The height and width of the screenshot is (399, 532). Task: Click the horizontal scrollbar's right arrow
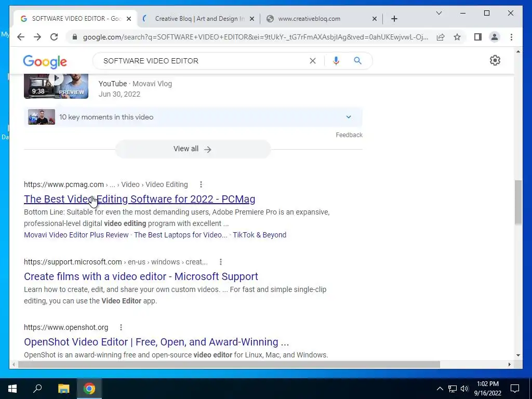[509, 364]
